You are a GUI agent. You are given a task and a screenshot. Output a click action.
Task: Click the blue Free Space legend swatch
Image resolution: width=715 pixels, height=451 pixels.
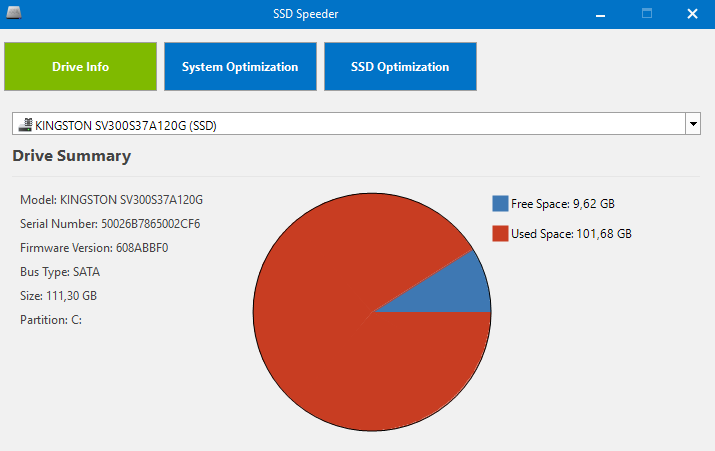(x=500, y=203)
